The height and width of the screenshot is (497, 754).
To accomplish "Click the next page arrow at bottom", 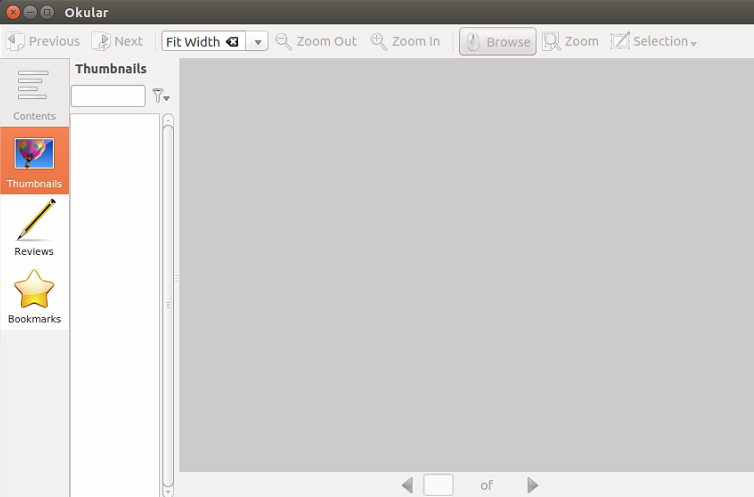I will 532,485.
